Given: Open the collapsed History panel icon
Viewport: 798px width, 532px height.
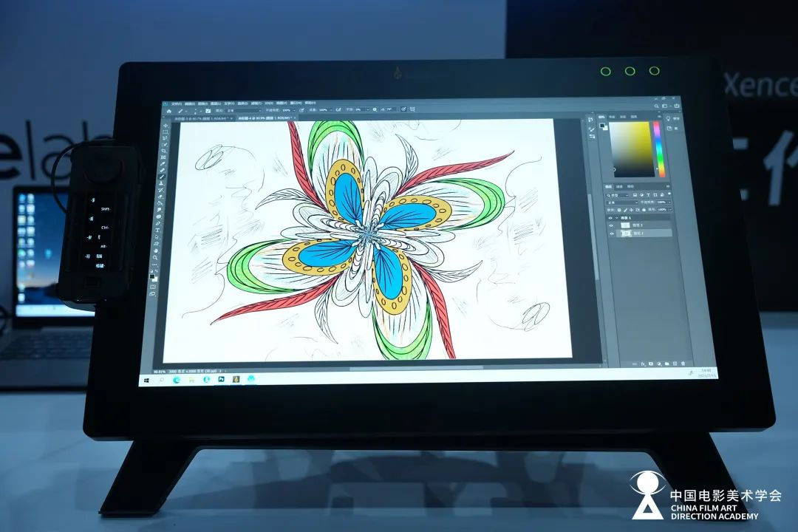Looking at the screenshot, I should point(590,119).
